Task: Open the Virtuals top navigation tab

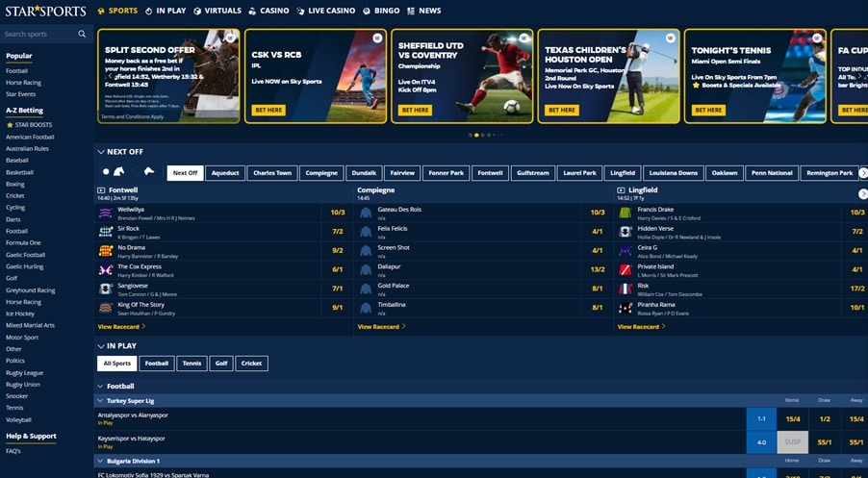Action: coord(217,11)
